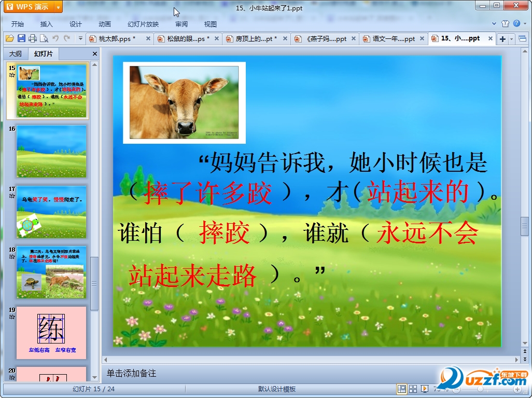Close the 房顶上的...pt document tab
The height and width of the screenshot is (398, 532).
tap(285, 39)
